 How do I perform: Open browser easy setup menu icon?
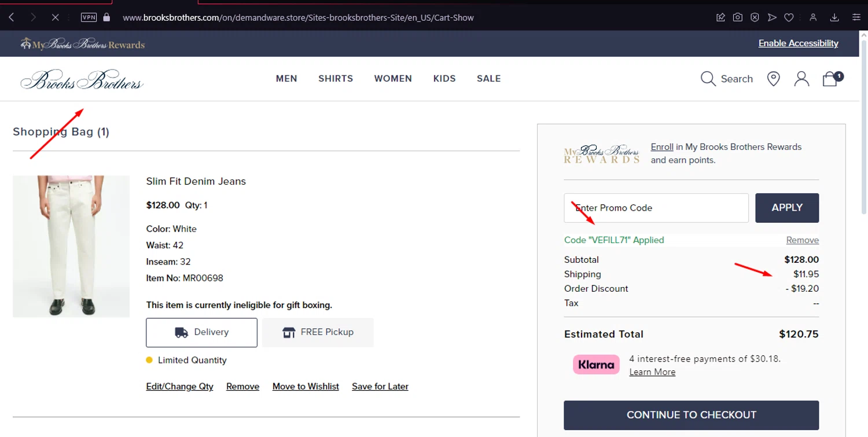point(856,17)
